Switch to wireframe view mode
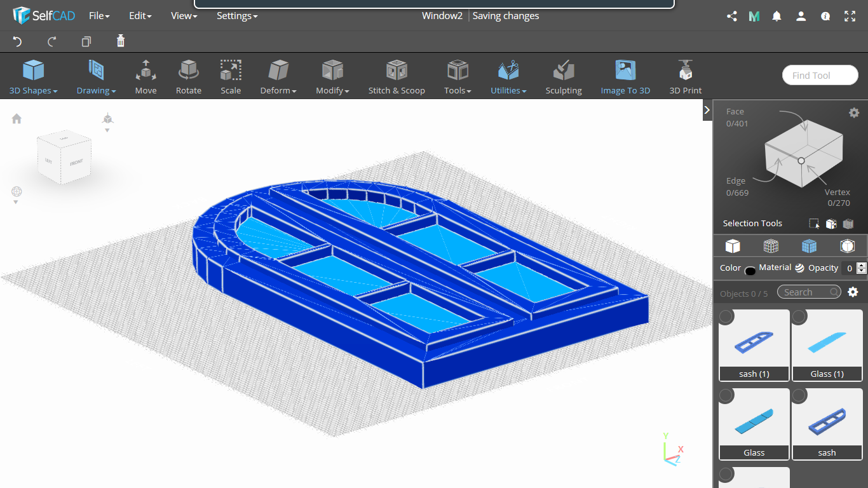 pos(771,246)
